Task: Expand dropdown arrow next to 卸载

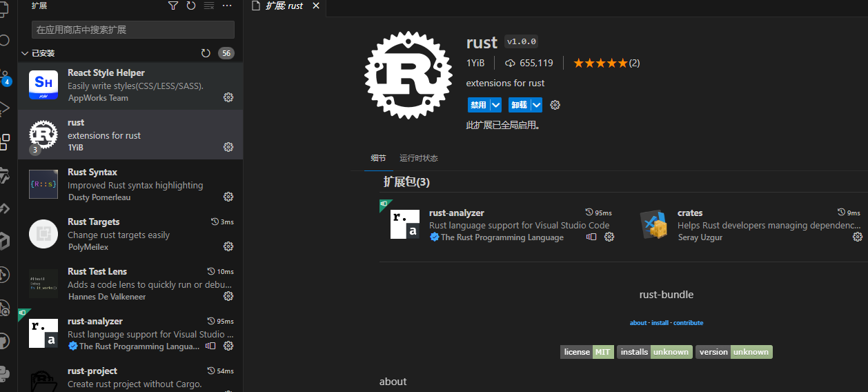Action: pyautogui.click(x=536, y=105)
